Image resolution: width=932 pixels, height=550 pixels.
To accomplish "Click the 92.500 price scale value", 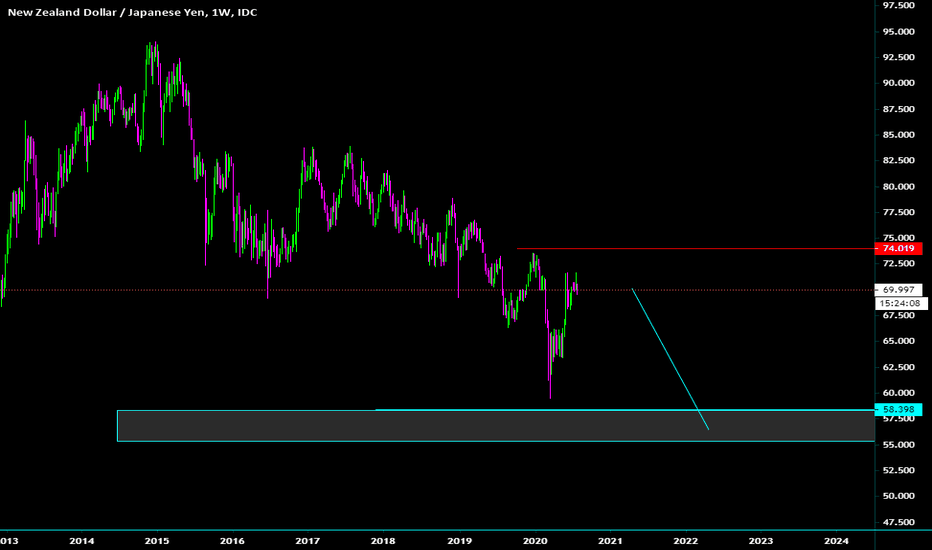I will [x=898, y=57].
